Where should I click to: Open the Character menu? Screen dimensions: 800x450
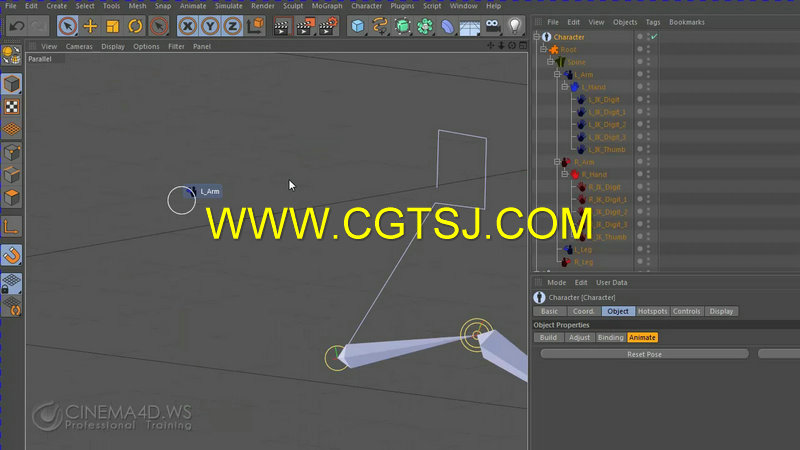pos(366,6)
